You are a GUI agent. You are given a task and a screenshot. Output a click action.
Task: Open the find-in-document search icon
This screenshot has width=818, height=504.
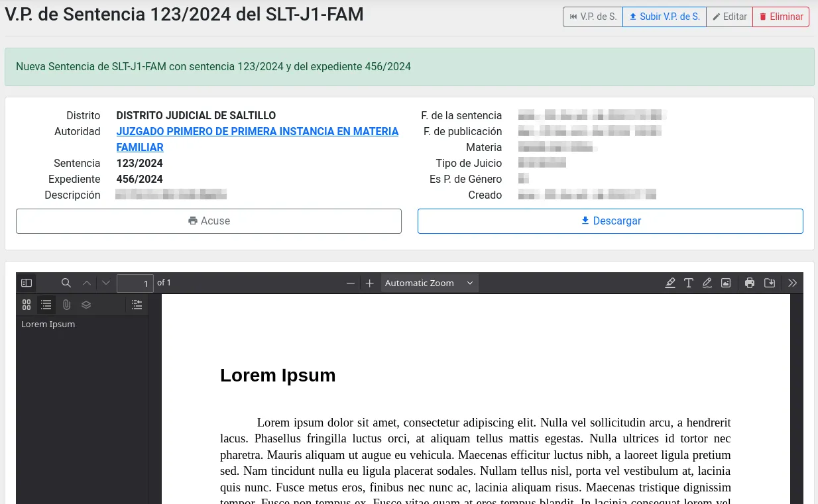click(66, 283)
